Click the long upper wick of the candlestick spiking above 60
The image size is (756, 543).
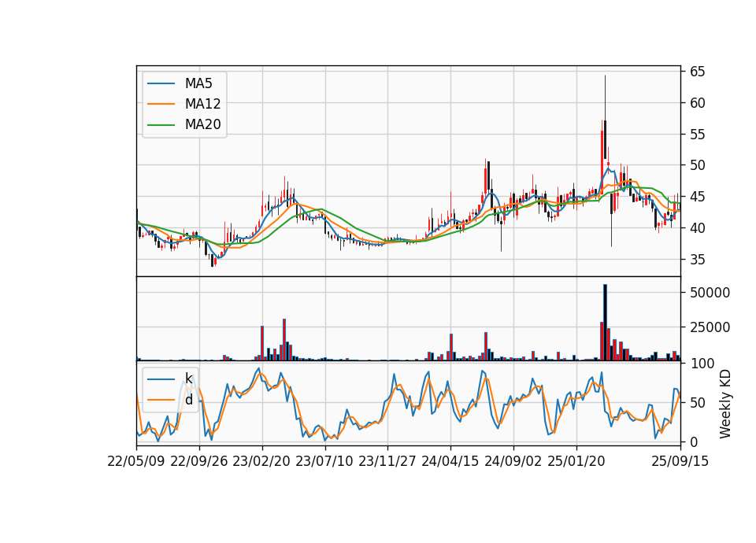605,98
